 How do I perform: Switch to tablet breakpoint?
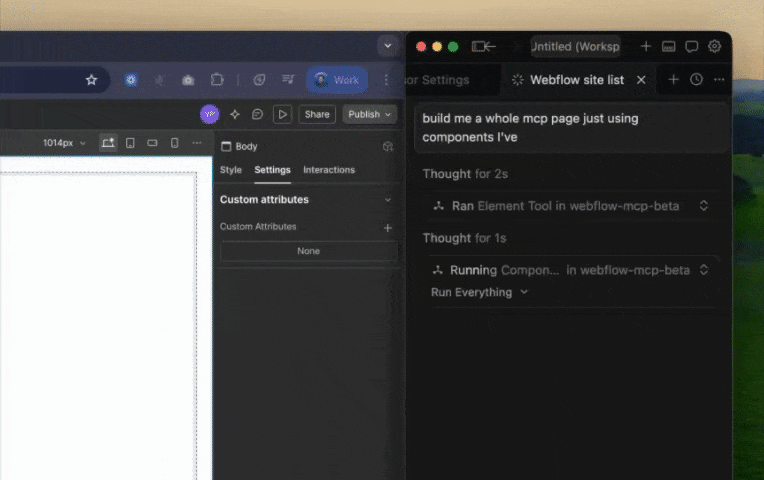click(130, 143)
